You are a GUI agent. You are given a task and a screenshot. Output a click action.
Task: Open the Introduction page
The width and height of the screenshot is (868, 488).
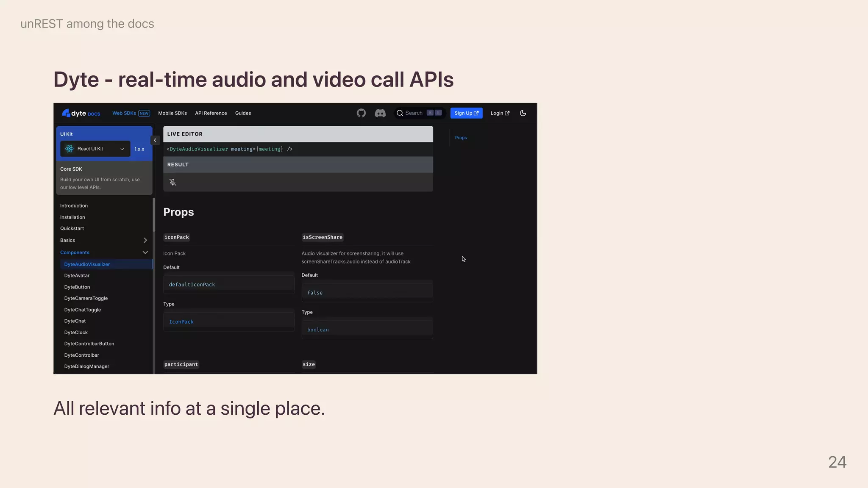click(74, 206)
